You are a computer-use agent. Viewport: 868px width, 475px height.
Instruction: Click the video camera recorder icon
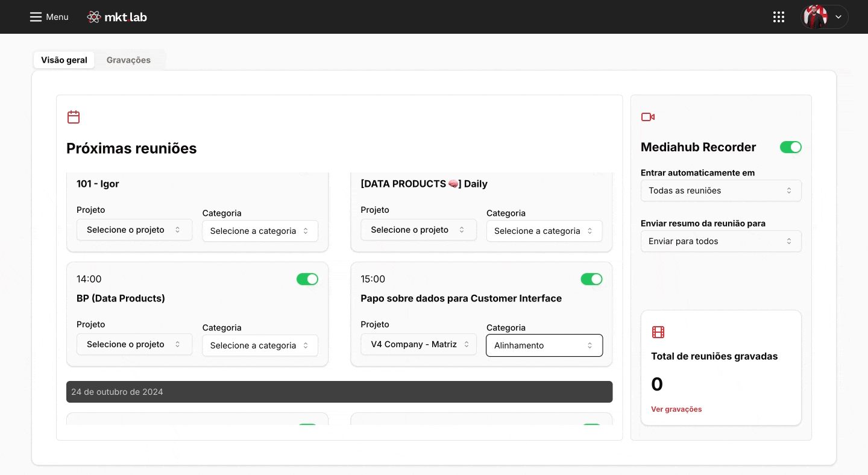click(648, 117)
